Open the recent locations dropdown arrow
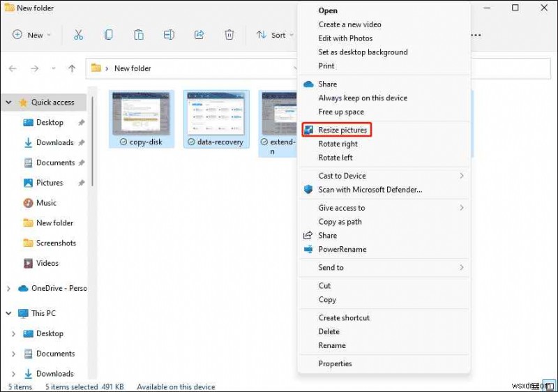The image size is (558, 392). [54, 68]
